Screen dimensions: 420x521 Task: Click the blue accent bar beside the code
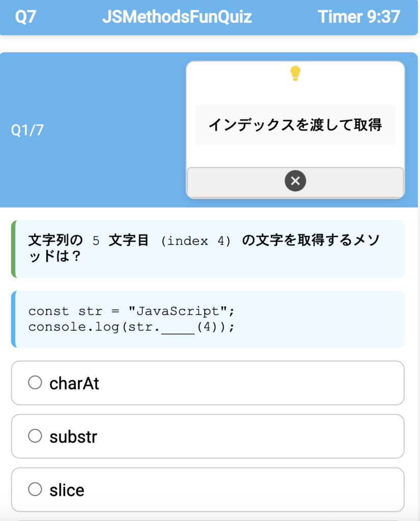(14, 319)
